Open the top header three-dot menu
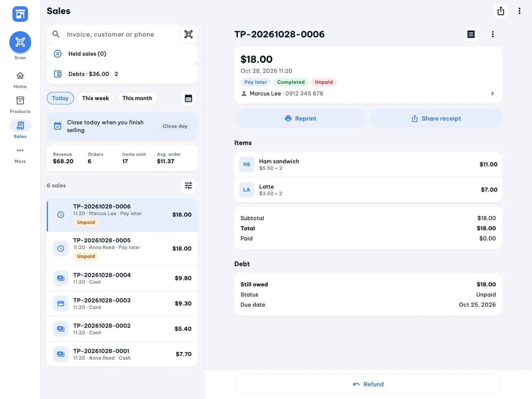This screenshot has height=399, width=532. pyautogui.click(x=520, y=11)
